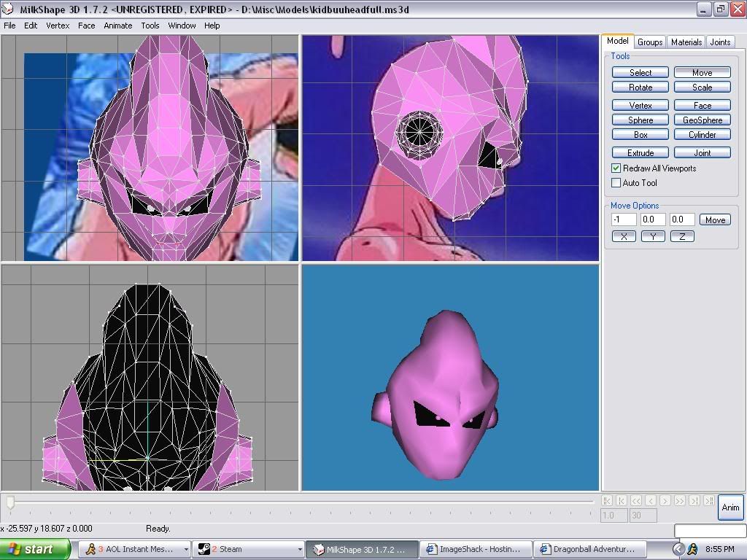Viewport: 747px width, 560px height.
Task: Open the Help menu
Action: pyautogui.click(x=212, y=26)
